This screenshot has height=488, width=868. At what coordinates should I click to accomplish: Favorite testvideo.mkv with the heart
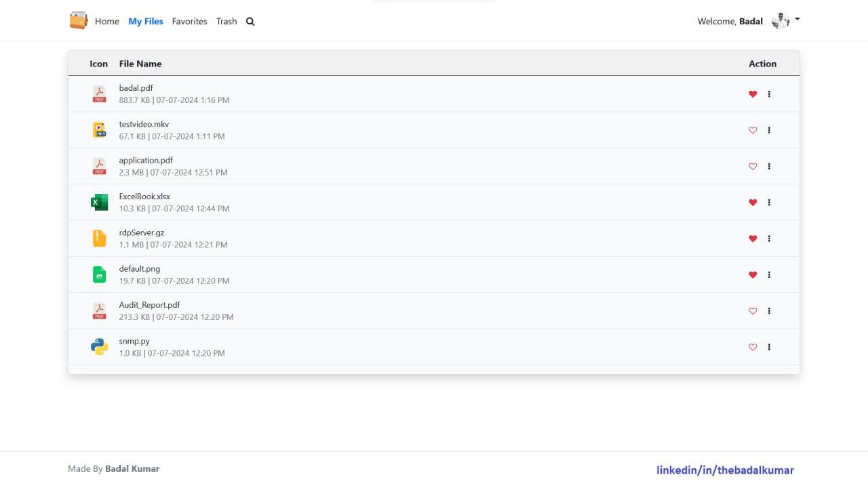753,130
